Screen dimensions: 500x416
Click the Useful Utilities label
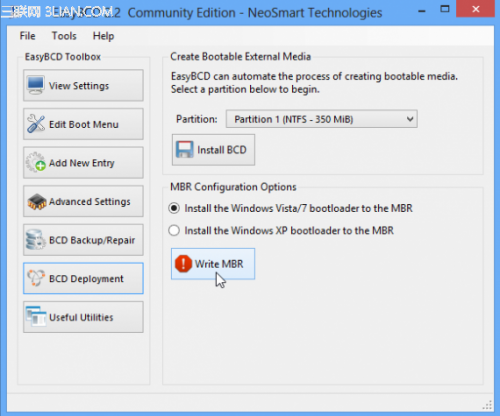pyautogui.click(x=81, y=317)
